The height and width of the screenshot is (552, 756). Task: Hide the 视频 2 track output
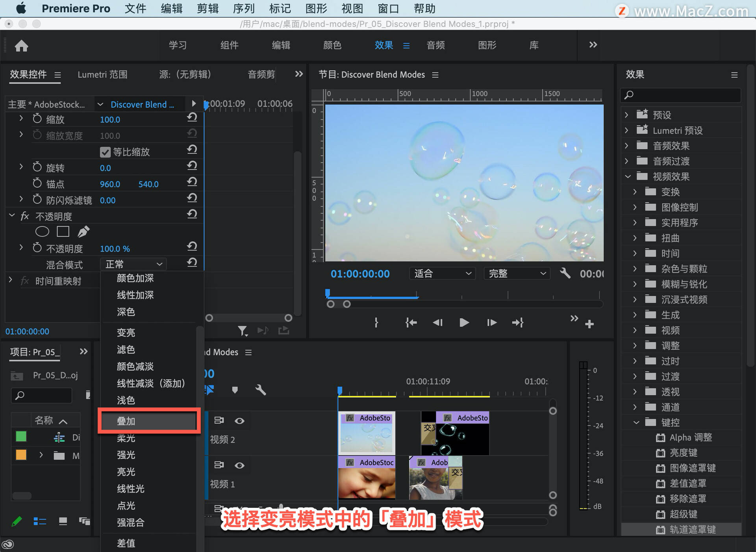pyautogui.click(x=239, y=421)
